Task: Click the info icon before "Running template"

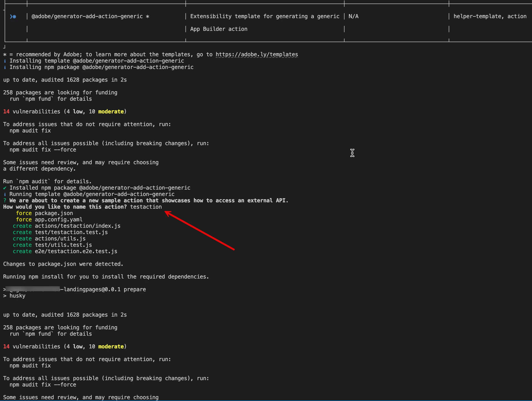Action: [5, 194]
